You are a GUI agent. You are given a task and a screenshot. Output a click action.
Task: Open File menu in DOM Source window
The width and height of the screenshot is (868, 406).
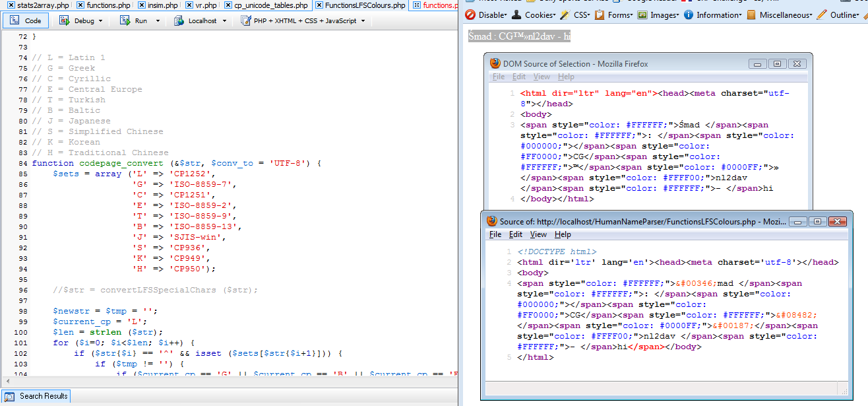pos(499,77)
